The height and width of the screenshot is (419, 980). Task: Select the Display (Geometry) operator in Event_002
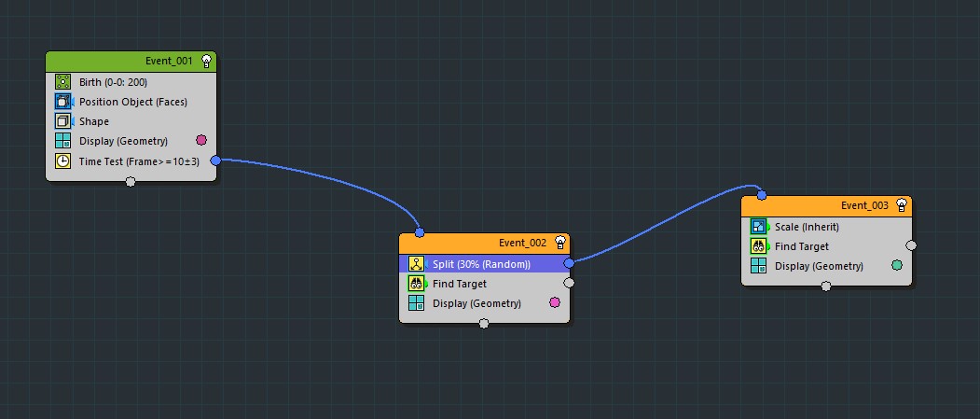tap(476, 303)
